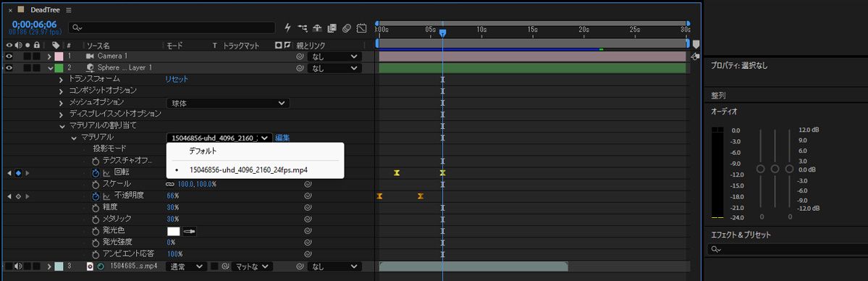Screen dimensions: 868x281
Task: Click the 編集 material link
Action: (282, 138)
